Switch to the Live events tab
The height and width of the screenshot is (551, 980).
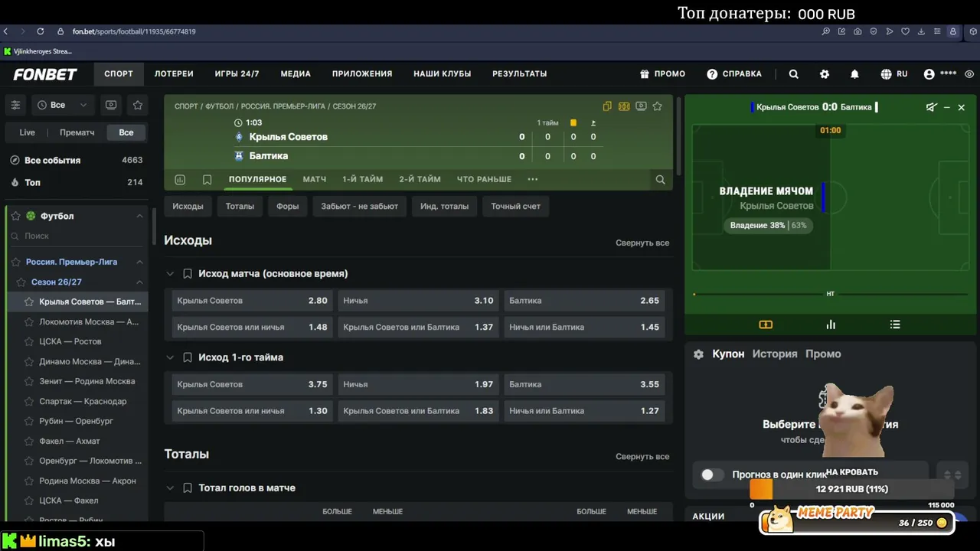27,132
